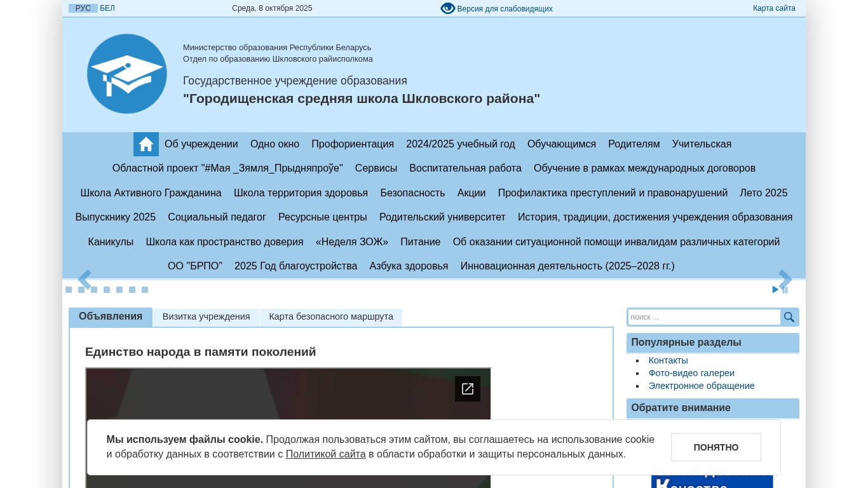Switch language to БЕЛ
The height and width of the screenshot is (488, 868).
click(107, 8)
